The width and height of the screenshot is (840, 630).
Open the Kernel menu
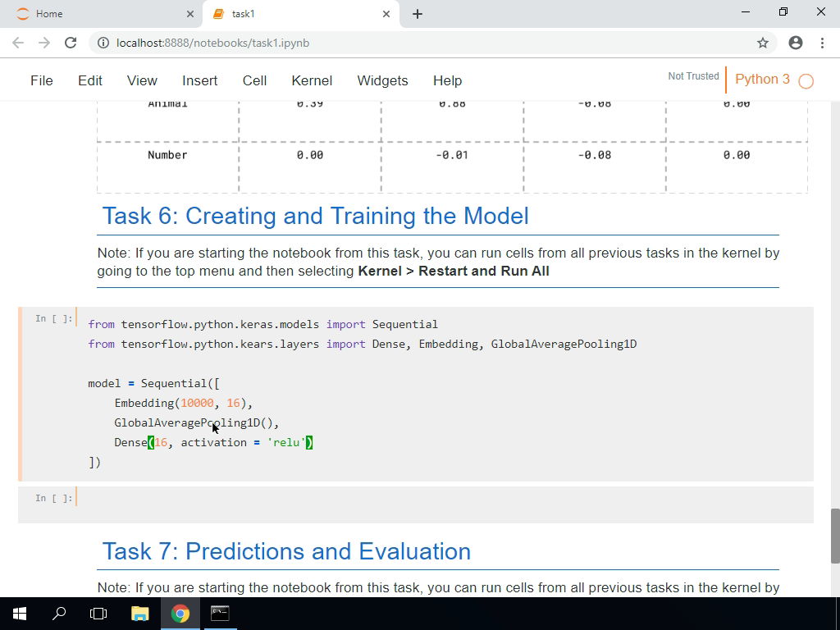(x=312, y=81)
